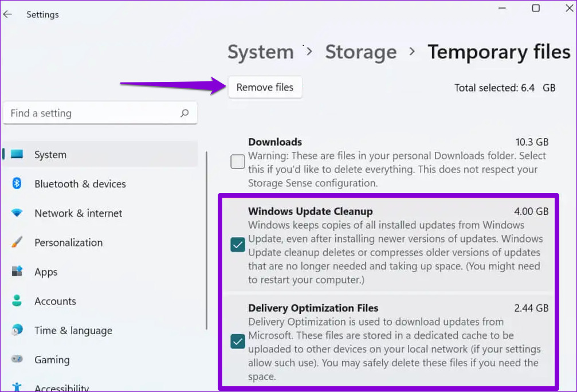Click the back arrow icon
The image size is (577, 392).
click(x=8, y=14)
